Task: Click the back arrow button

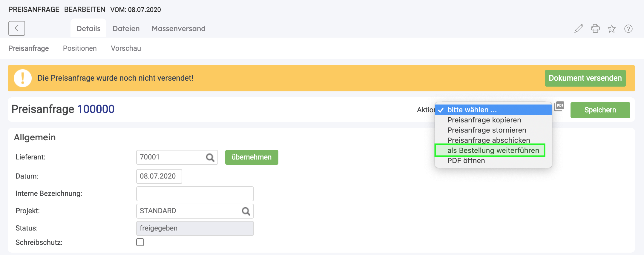Action: coord(17,28)
